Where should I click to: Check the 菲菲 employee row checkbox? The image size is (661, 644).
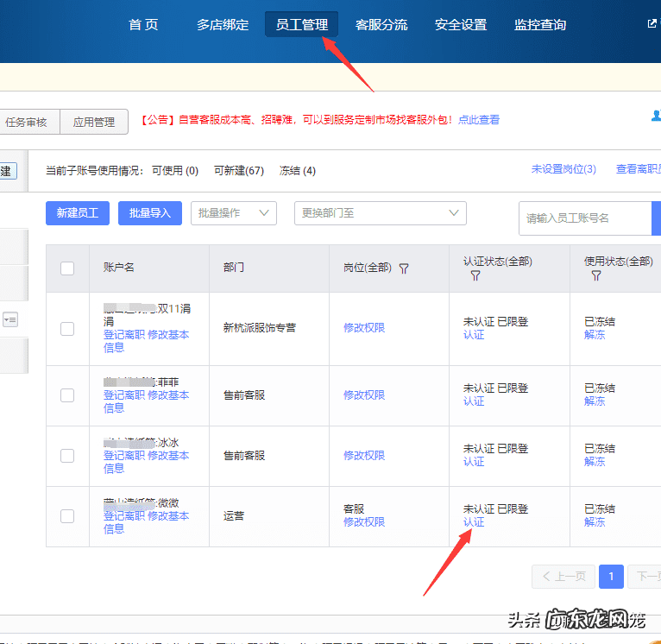67,395
